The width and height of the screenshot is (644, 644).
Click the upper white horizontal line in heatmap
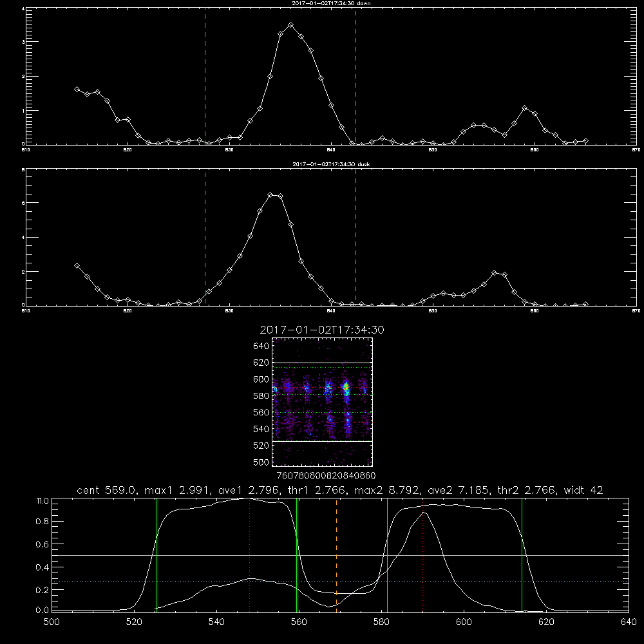pyautogui.click(x=323, y=363)
